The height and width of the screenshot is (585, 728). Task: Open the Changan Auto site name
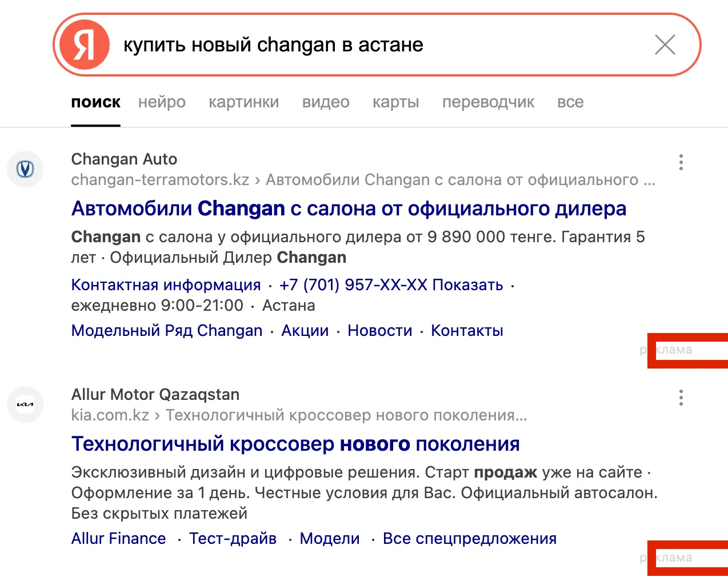[x=124, y=159]
